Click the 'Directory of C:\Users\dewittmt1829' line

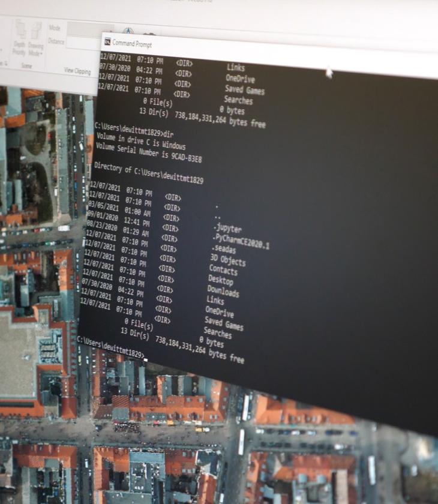pos(149,173)
